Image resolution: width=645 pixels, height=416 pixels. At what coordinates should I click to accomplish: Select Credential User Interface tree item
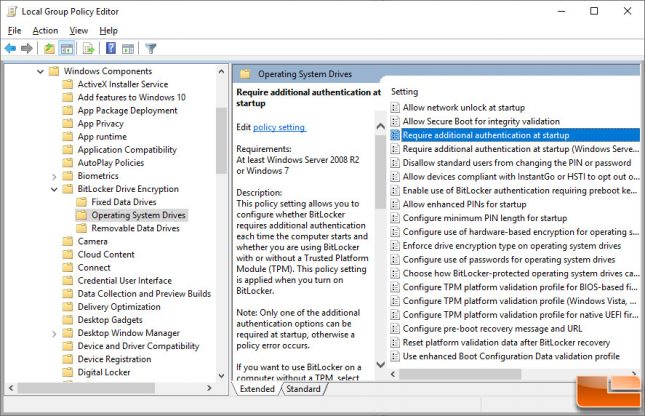(125, 281)
